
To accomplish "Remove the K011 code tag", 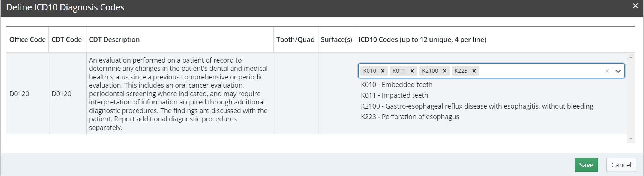I will [412, 71].
